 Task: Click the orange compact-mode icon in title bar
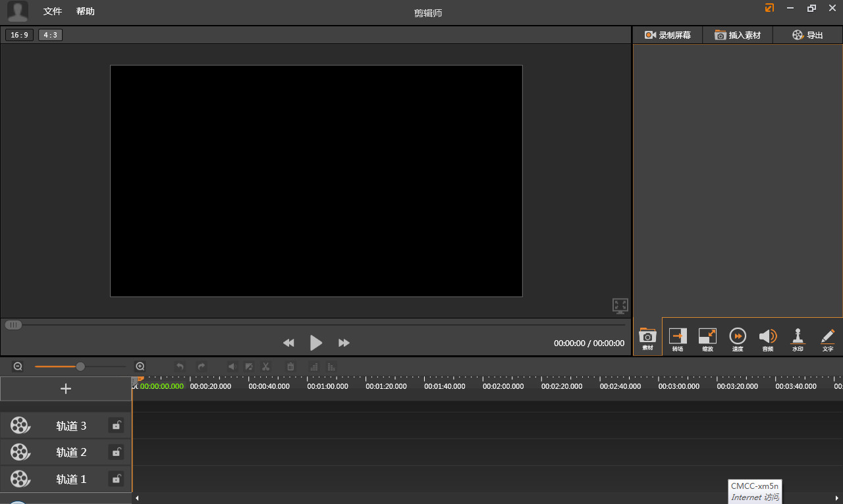(769, 8)
